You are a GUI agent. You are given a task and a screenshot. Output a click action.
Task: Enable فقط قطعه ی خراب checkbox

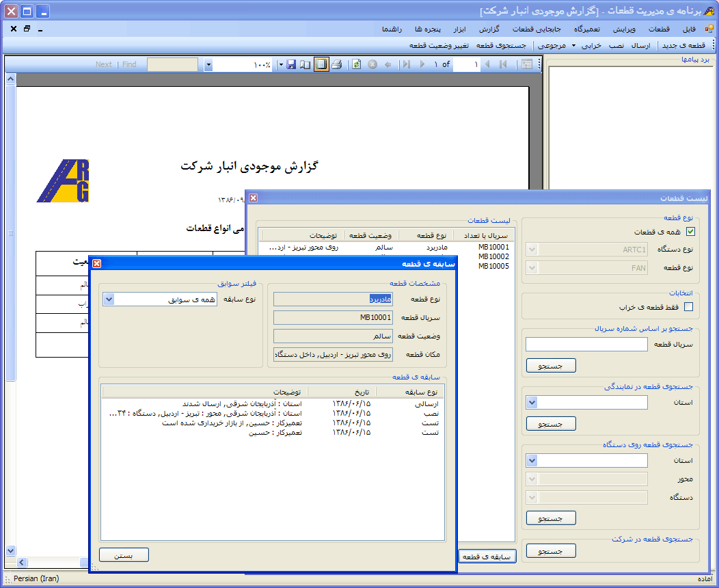[x=688, y=307]
